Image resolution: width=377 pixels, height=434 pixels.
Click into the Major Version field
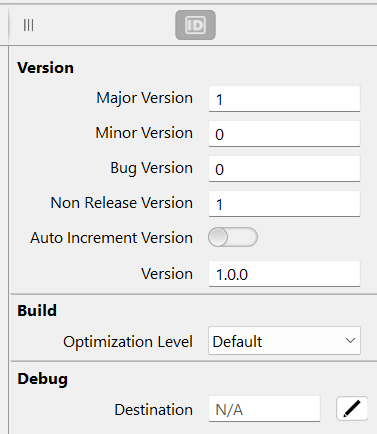284,99
